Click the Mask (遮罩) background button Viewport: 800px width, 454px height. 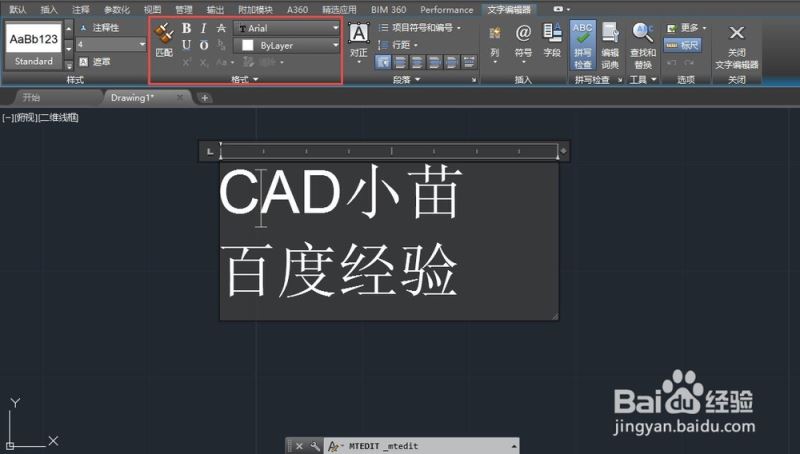click(x=95, y=62)
